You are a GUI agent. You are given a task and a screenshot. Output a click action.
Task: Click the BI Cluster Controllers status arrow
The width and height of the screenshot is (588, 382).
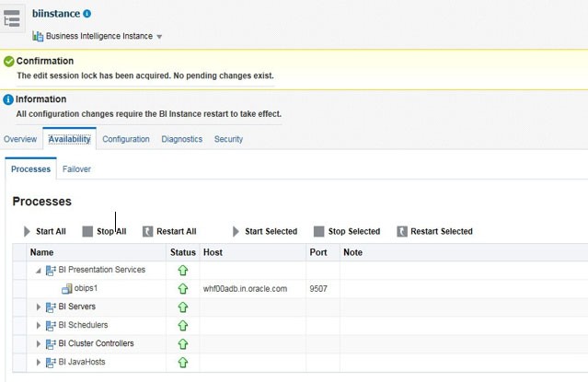(x=182, y=343)
